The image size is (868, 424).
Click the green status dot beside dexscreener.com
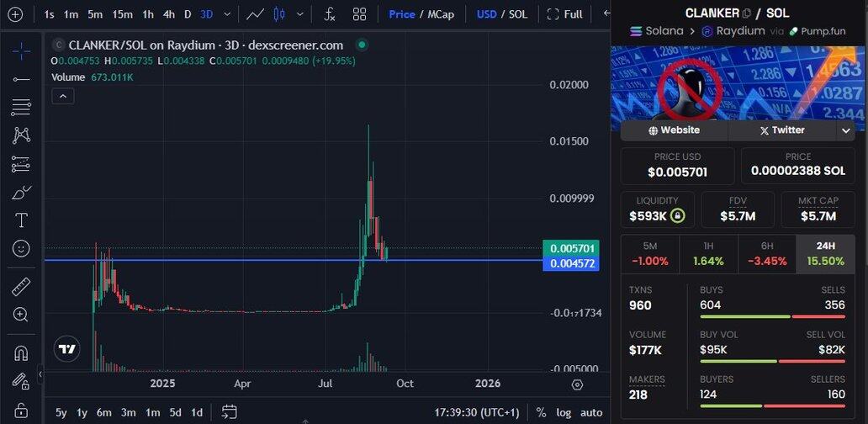pos(362,45)
